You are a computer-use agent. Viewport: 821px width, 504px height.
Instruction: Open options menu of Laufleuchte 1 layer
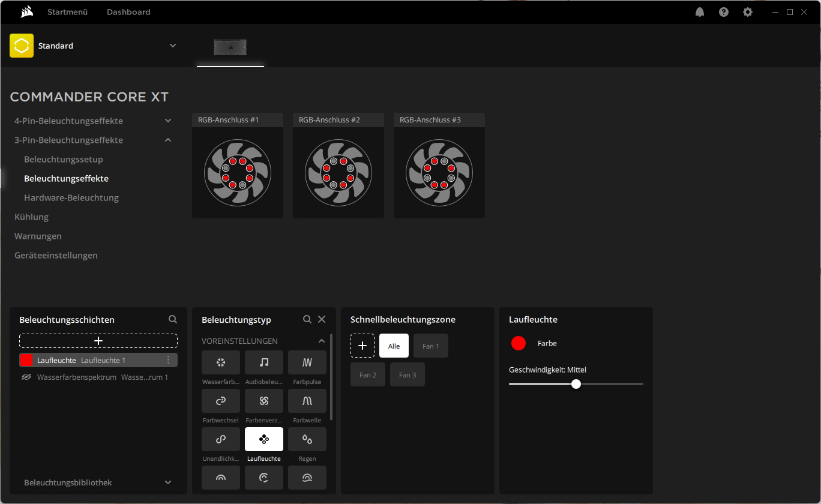tap(169, 360)
